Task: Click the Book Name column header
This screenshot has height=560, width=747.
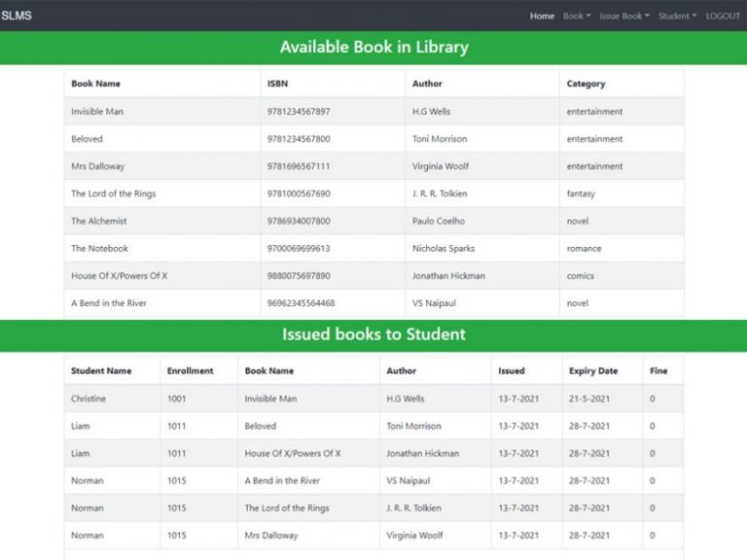Action: pyautogui.click(x=95, y=84)
